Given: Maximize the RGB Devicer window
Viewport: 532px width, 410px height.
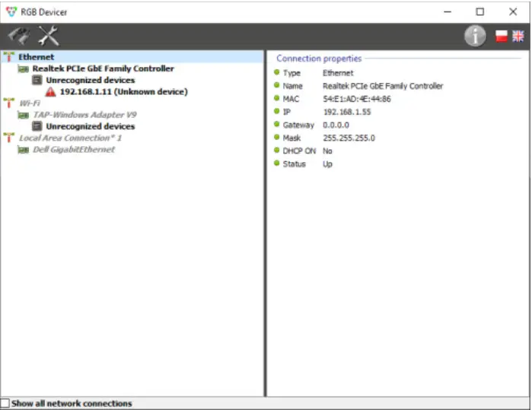Looking at the screenshot, I should click(x=479, y=12).
